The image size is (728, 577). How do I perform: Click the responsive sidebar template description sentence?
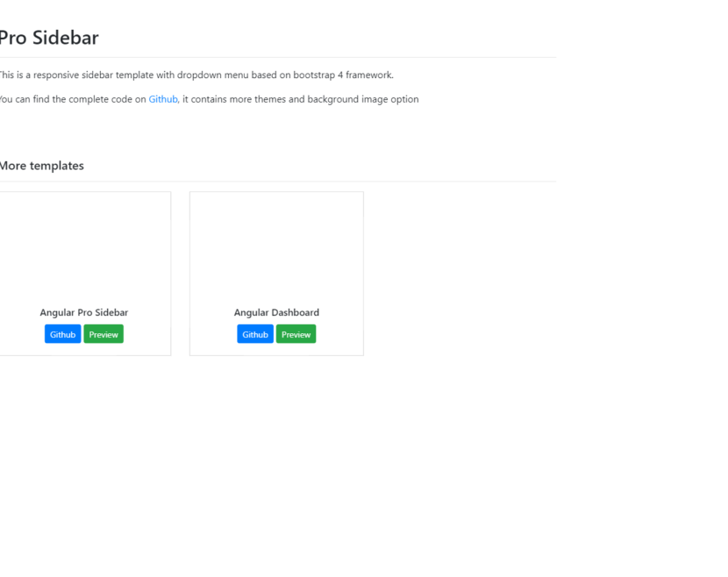(196, 75)
